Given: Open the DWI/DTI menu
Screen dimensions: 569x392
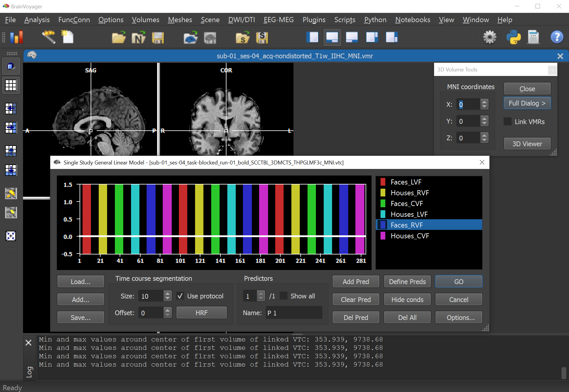Looking at the screenshot, I should (x=241, y=20).
